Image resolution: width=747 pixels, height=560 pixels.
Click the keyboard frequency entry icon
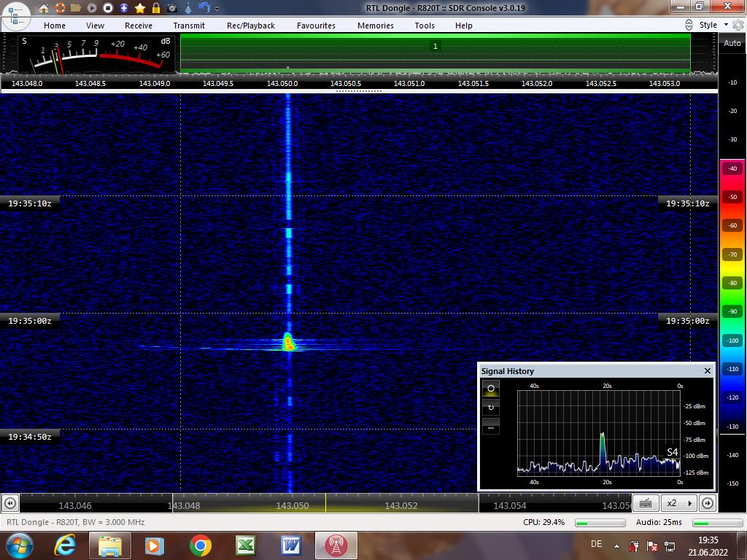tap(646, 503)
